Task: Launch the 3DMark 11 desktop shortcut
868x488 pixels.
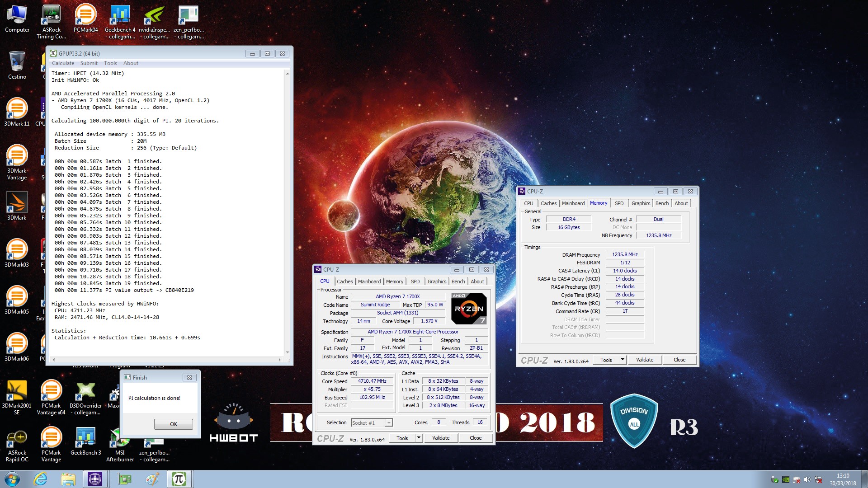Action: [x=17, y=112]
